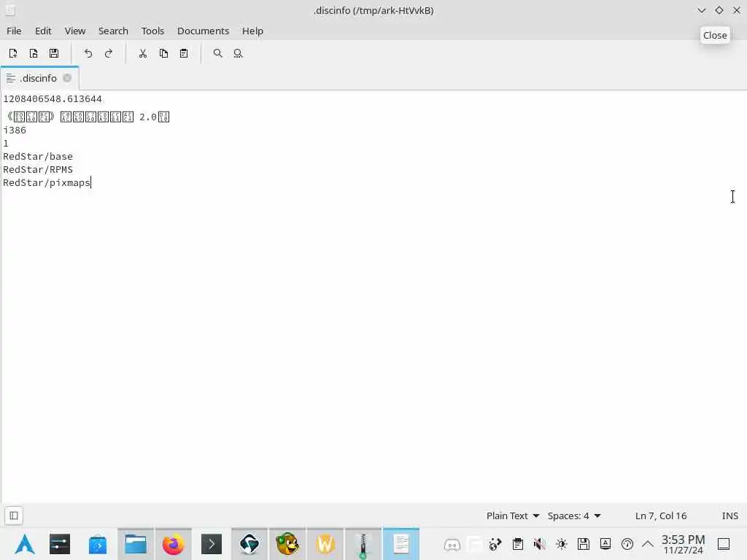Minimize the editor window with the chevron

point(701,10)
